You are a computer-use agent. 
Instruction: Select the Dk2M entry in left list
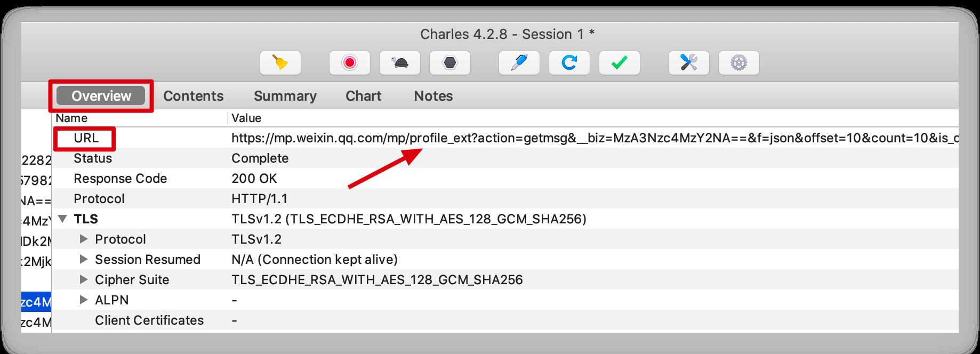[x=36, y=242]
